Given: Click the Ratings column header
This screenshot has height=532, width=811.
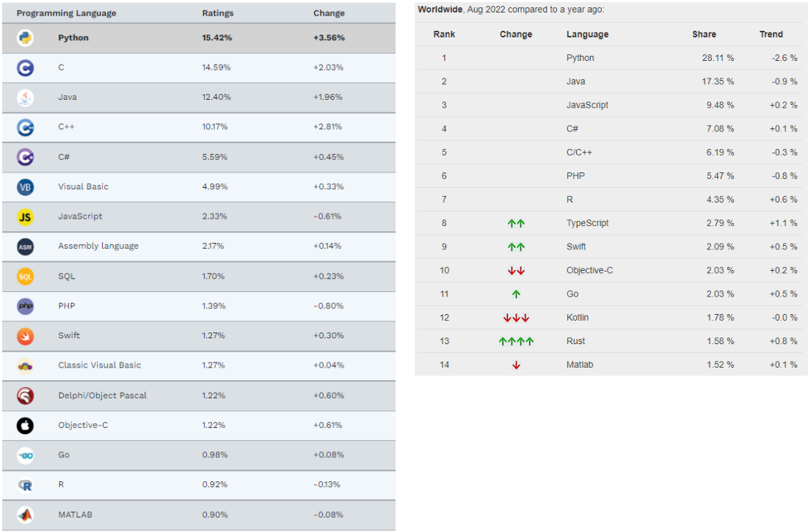Looking at the screenshot, I should pyautogui.click(x=217, y=13).
